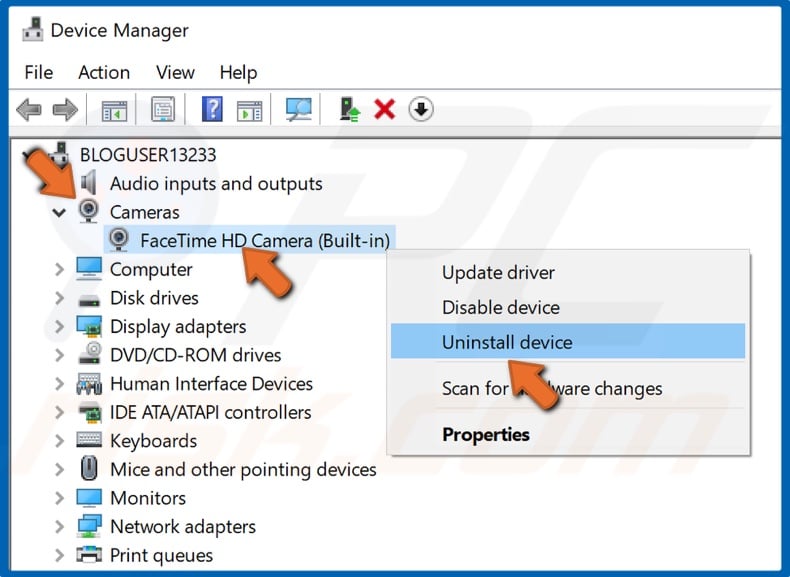Expand the Disk drives category
The height and width of the screenshot is (577, 790).
point(59,298)
